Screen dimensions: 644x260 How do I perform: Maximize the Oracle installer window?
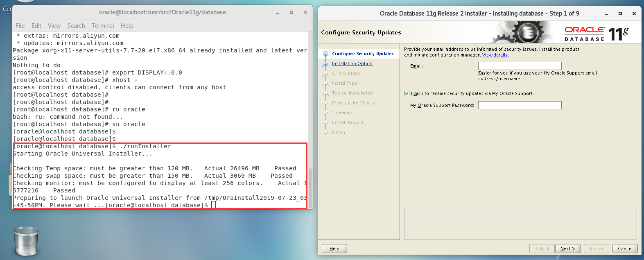[620, 14]
